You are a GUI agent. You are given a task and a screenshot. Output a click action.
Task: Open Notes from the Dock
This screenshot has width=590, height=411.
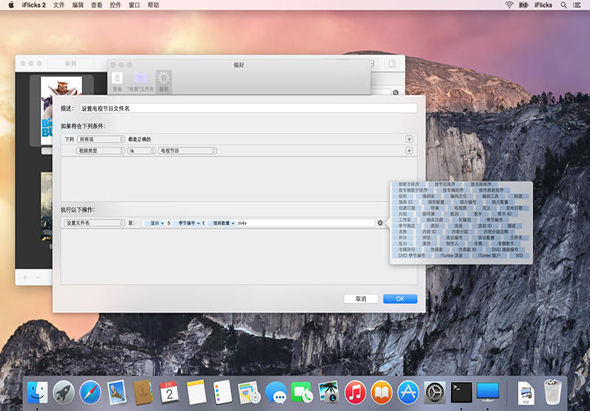click(196, 392)
